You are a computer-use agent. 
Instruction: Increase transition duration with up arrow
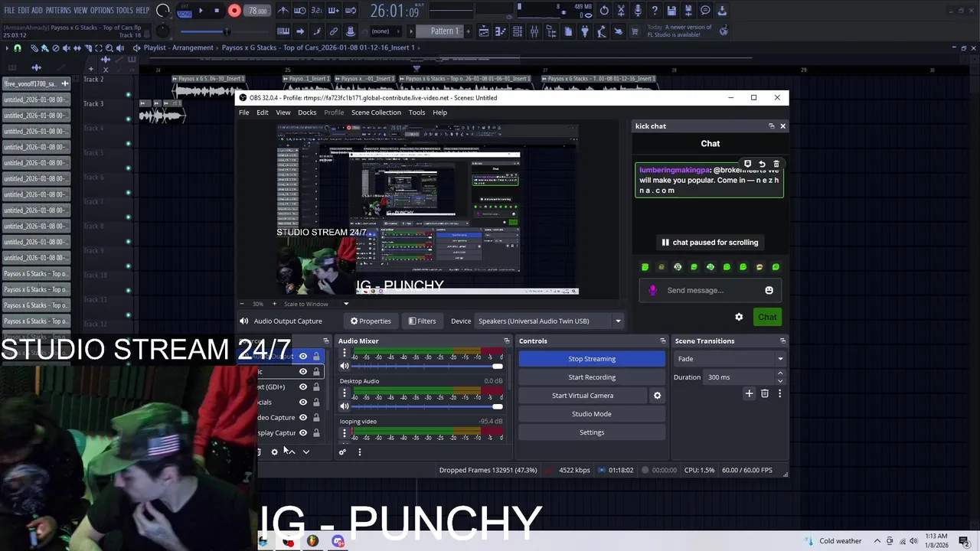(x=780, y=373)
